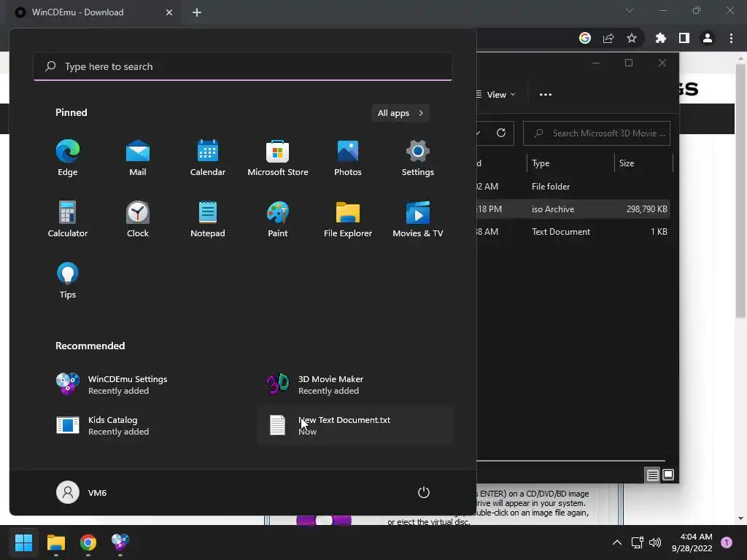Expand address bar history dropdown in Explorer
Screen dimensions: 747x560
click(x=479, y=133)
